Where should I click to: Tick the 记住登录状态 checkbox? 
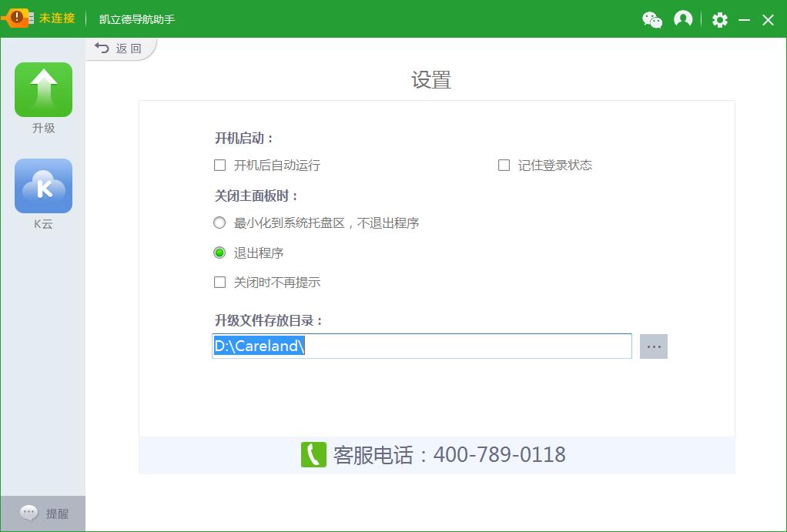(504, 165)
